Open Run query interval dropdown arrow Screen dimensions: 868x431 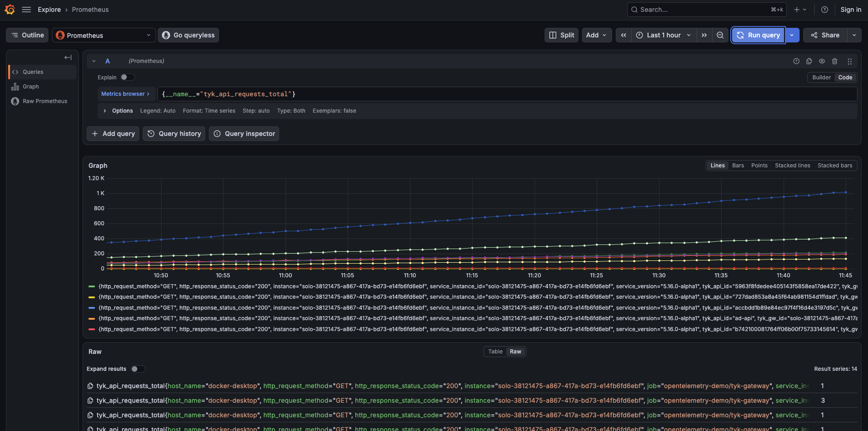[x=792, y=35]
